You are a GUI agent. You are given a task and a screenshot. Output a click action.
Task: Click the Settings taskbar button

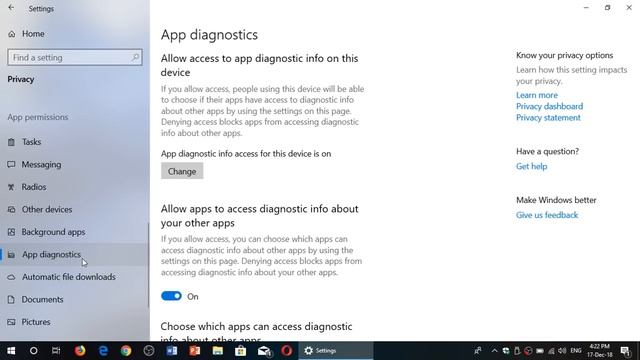pos(336,351)
